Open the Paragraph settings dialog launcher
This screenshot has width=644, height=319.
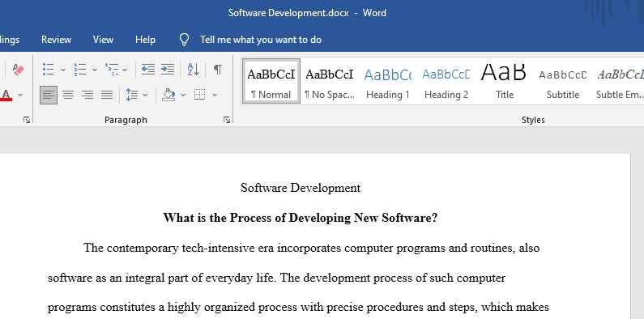click(227, 120)
